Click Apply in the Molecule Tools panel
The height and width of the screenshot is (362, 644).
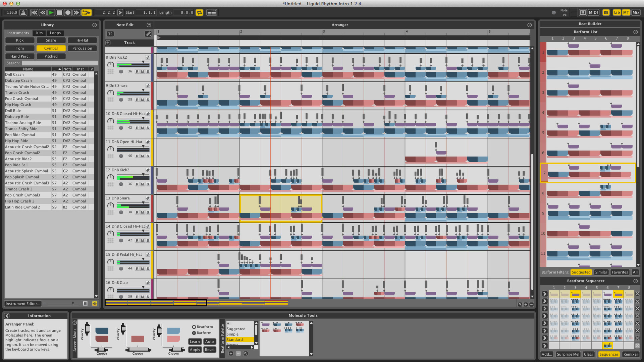195,350
